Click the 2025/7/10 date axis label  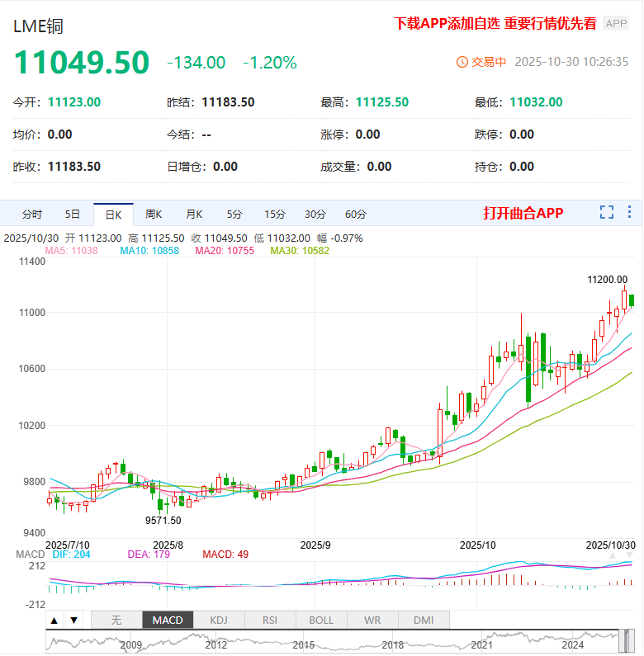click(68, 545)
